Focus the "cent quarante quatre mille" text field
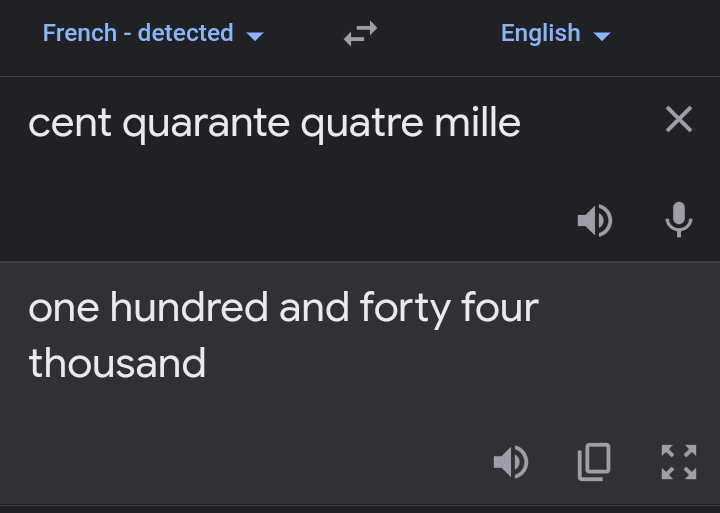The width and height of the screenshot is (720, 513). pyautogui.click(x=300, y=160)
